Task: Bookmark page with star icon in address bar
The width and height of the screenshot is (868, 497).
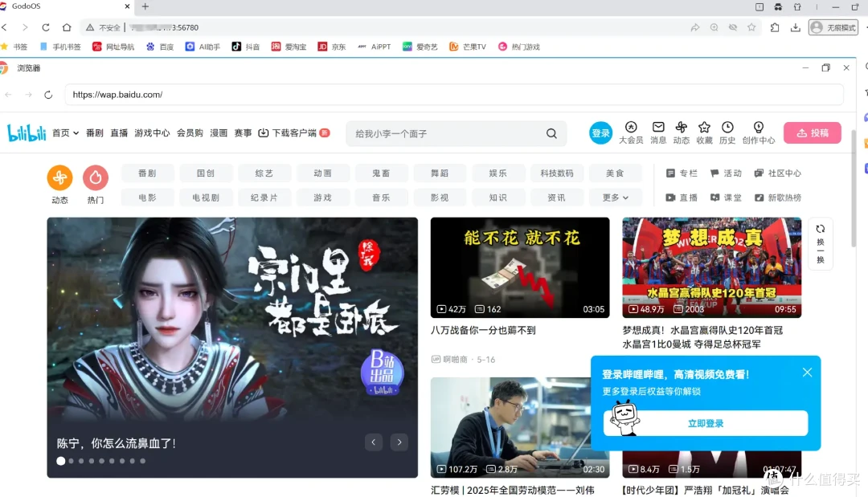Action: tap(751, 27)
